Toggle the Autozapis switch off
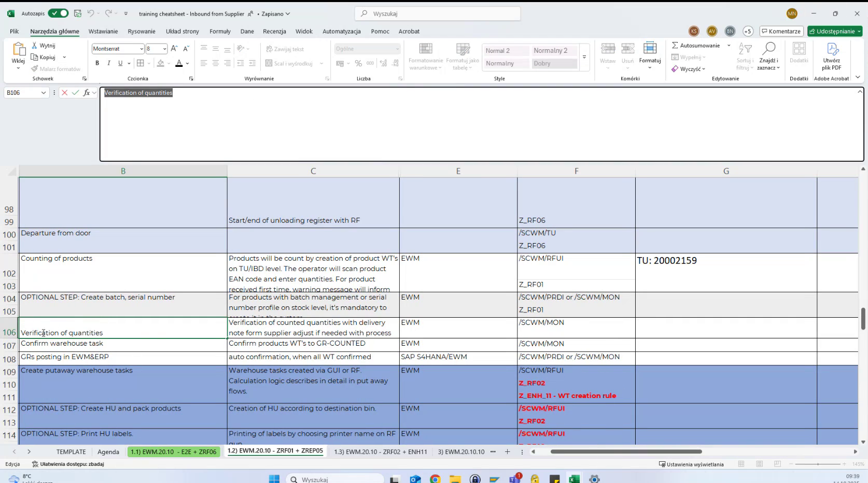 (x=58, y=13)
